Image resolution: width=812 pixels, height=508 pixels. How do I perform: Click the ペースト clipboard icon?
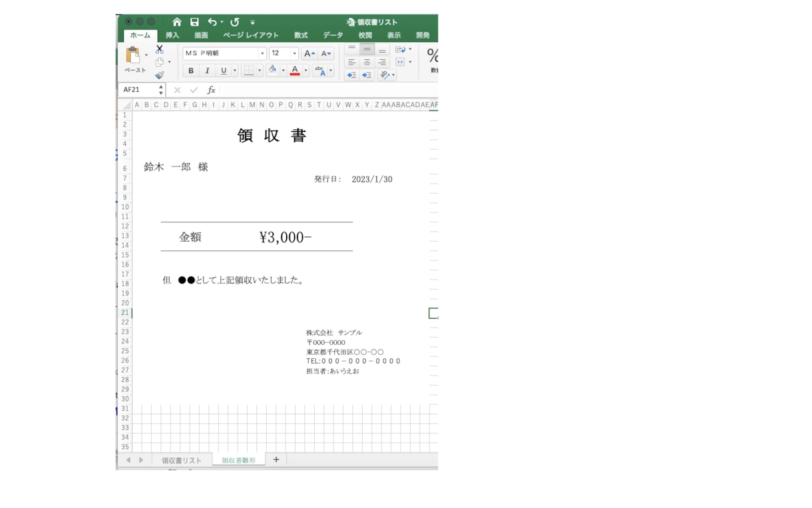(x=133, y=56)
